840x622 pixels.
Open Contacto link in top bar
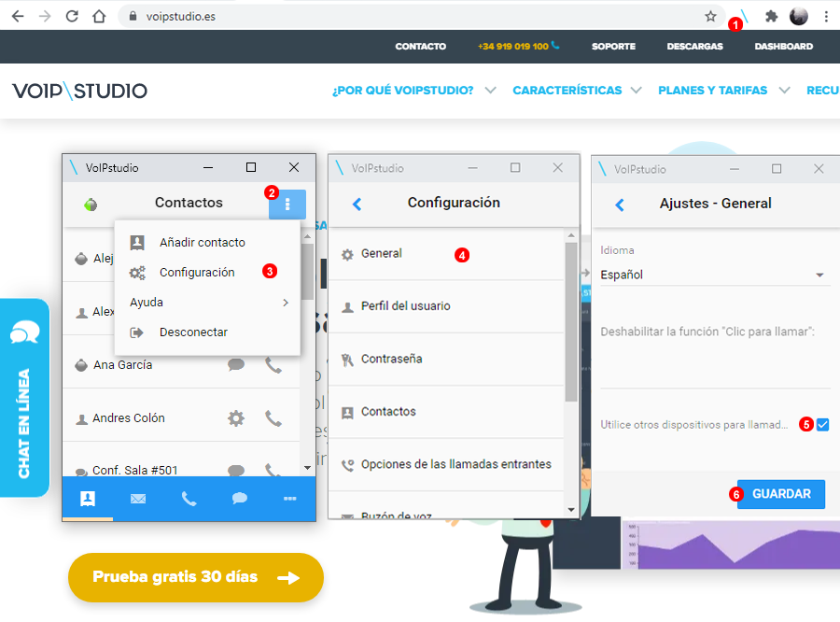[421, 46]
